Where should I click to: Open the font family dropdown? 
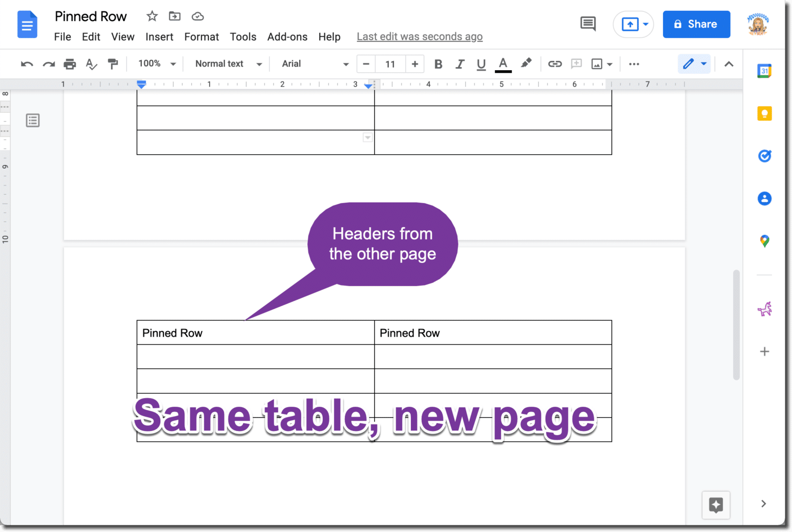313,64
